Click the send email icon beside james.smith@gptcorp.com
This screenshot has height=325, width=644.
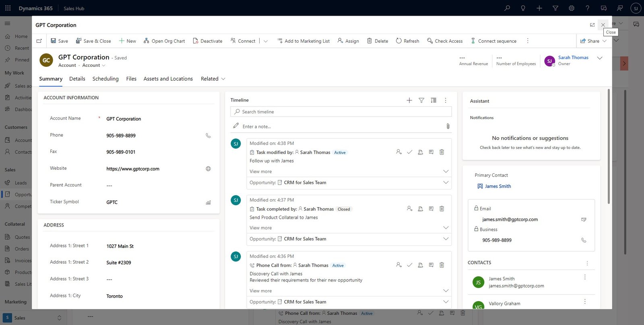tap(584, 220)
